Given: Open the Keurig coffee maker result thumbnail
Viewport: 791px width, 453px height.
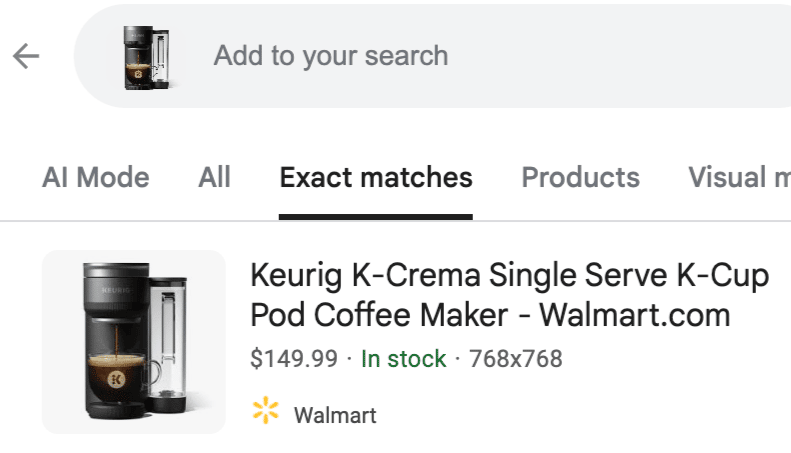Looking at the screenshot, I should [133, 341].
